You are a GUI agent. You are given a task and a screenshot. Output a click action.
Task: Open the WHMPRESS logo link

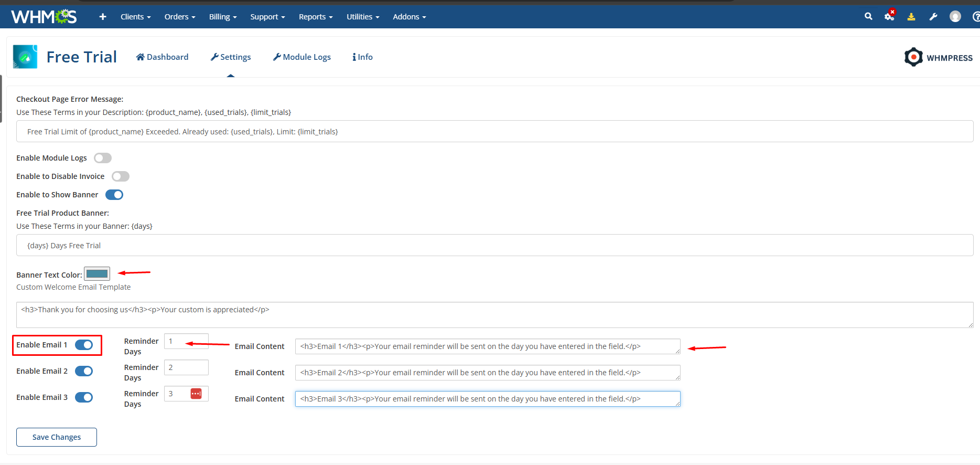[x=939, y=57]
